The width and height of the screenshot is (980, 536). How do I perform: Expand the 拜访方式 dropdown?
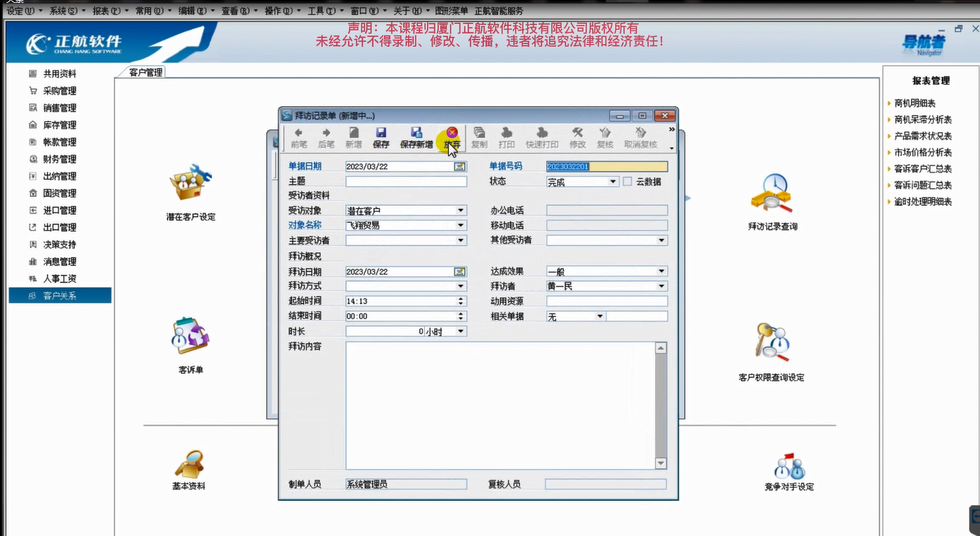point(461,286)
